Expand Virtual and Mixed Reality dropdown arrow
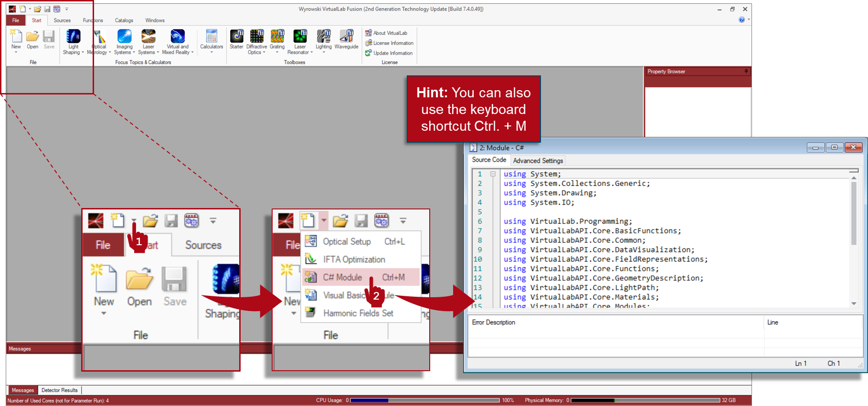Image resolution: width=868 pixels, height=406 pixels. coord(192,52)
